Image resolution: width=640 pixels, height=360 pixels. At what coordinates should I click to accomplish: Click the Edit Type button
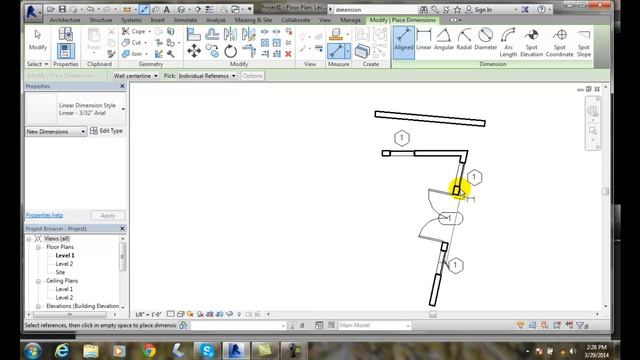point(106,131)
